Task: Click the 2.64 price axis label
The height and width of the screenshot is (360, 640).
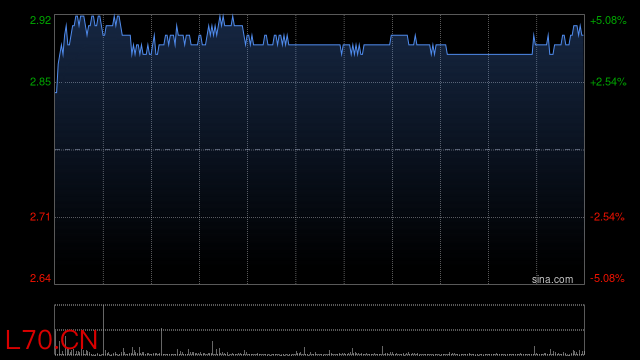Action: pos(40,278)
